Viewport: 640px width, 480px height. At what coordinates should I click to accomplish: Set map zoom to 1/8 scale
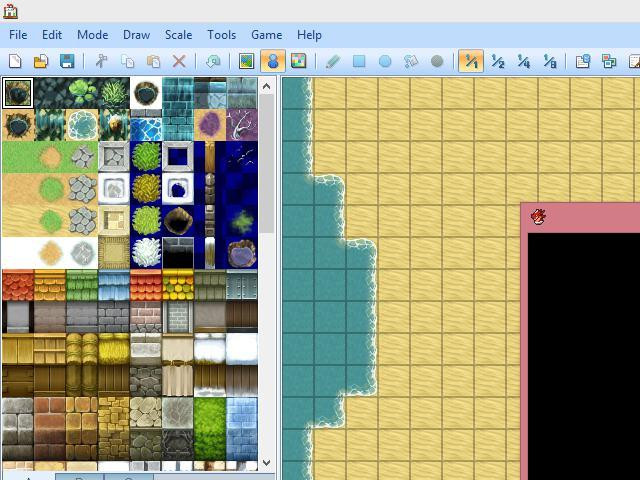click(x=550, y=61)
